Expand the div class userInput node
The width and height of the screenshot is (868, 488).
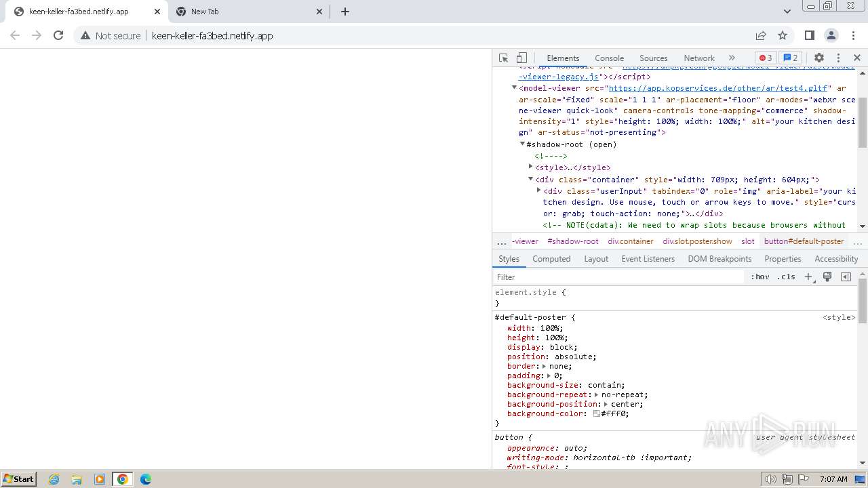tap(539, 190)
